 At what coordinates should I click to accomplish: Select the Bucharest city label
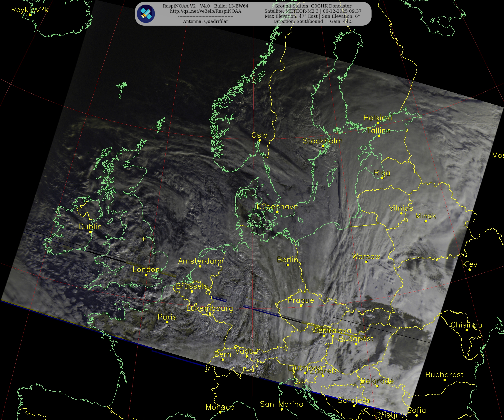[444, 375]
